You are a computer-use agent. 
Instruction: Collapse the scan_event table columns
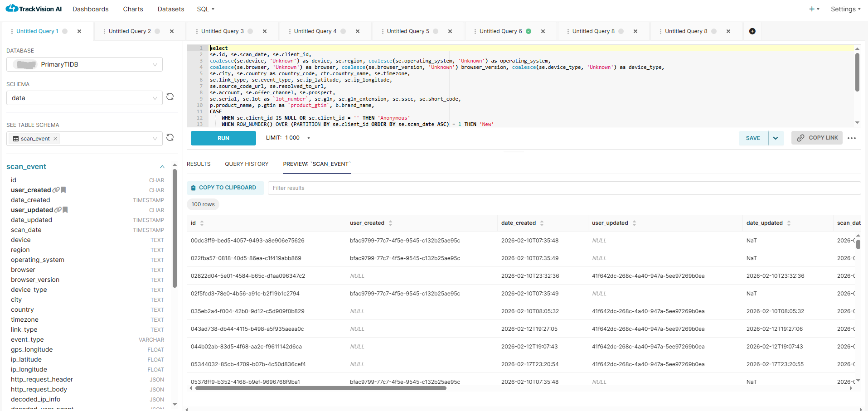[162, 167]
